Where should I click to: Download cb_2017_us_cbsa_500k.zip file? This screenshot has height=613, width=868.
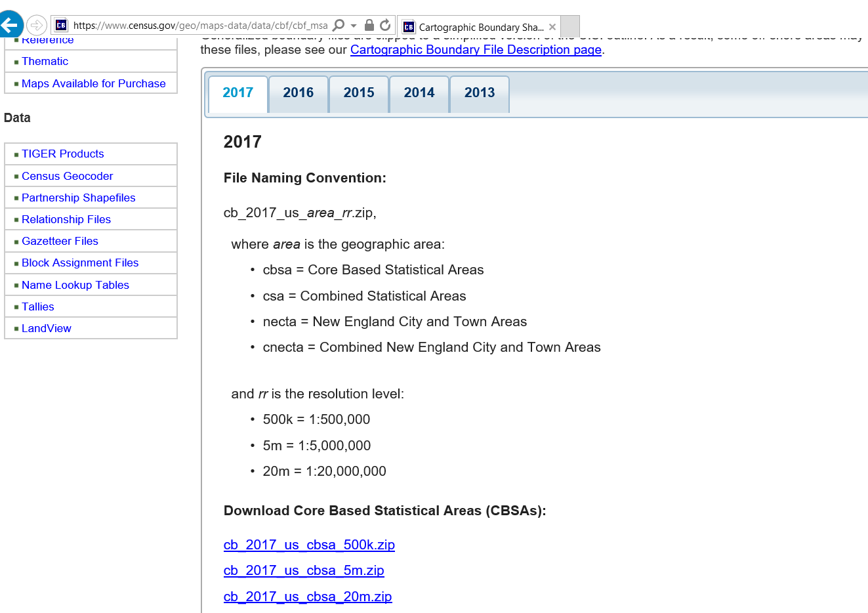pos(309,545)
